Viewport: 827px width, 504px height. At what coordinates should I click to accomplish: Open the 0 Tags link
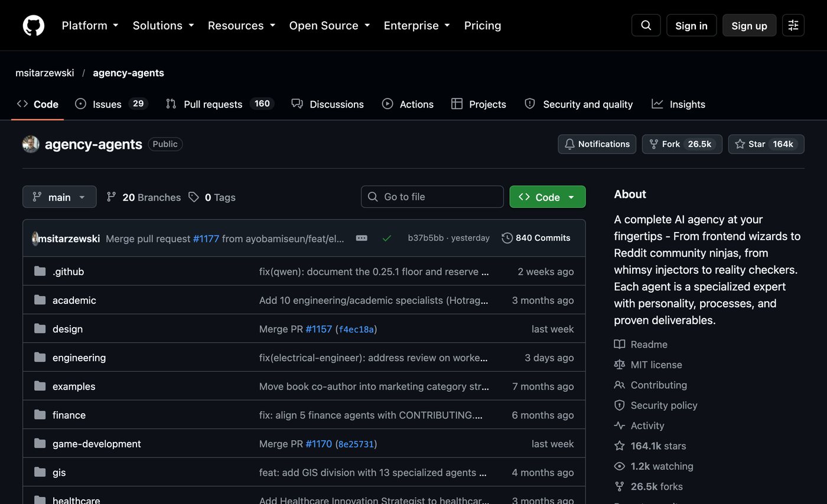click(x=212, y=197)
